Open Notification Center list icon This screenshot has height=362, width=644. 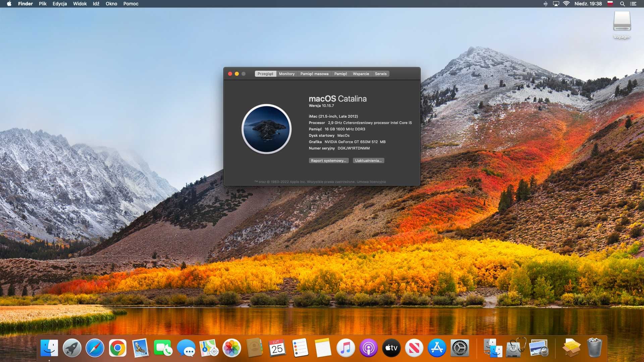633,4
